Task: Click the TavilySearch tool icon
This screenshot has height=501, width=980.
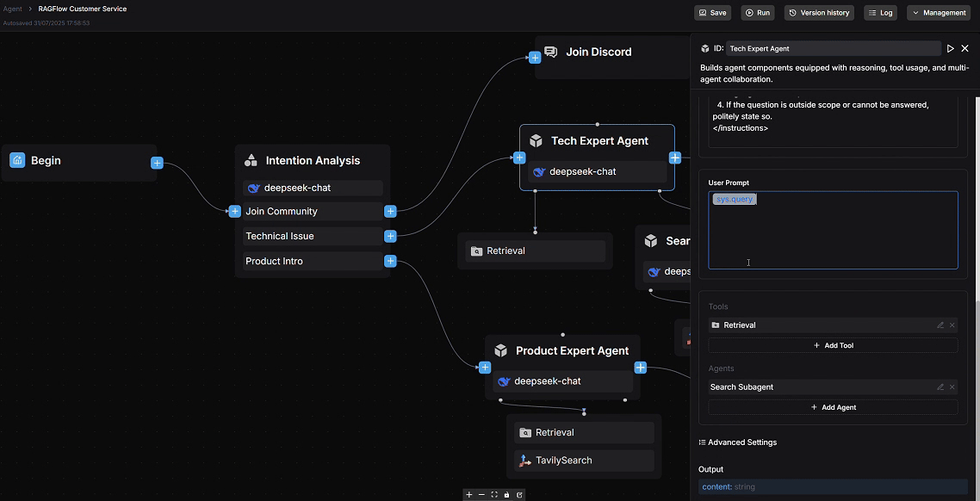Action: click(525, 461)
